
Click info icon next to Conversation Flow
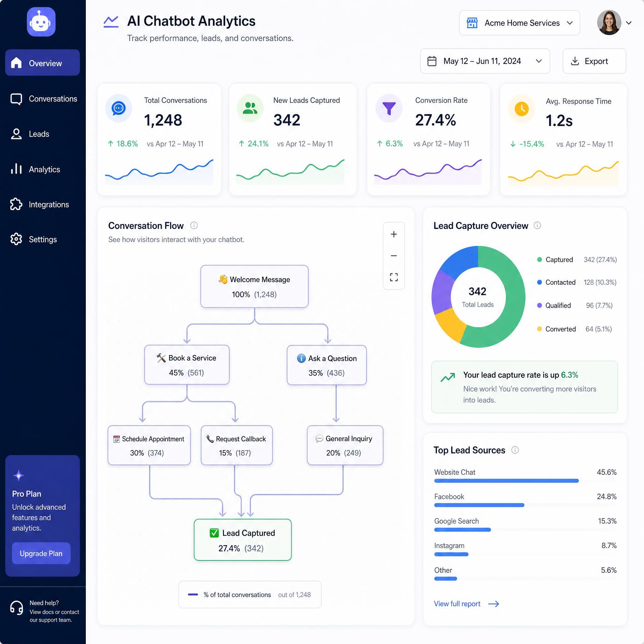194,225
